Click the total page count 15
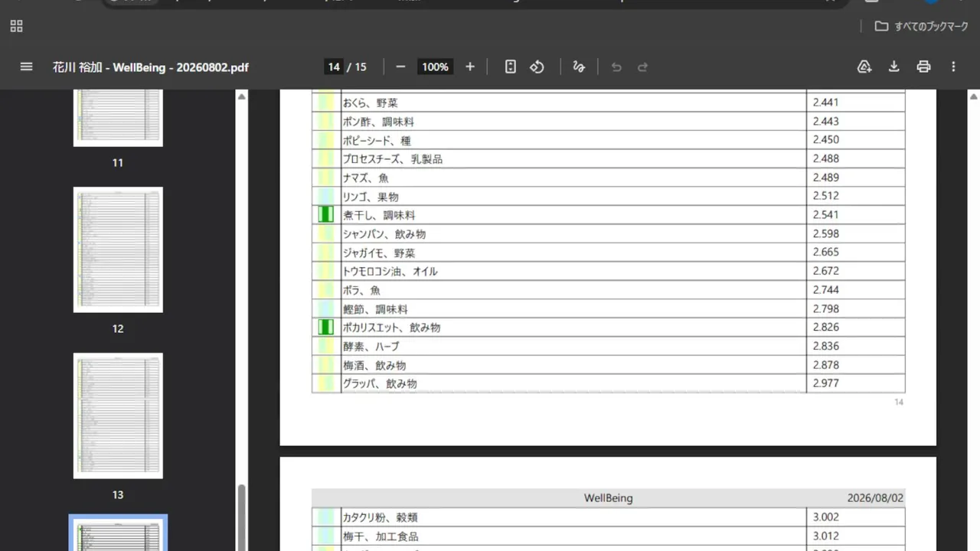The height and width of the screenshot is (551, 980). tap(361, 67)
